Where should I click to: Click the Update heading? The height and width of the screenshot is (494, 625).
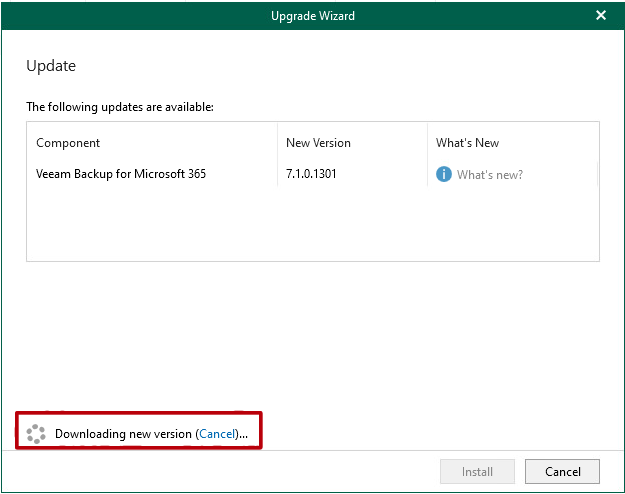click(x=51, y=66)
